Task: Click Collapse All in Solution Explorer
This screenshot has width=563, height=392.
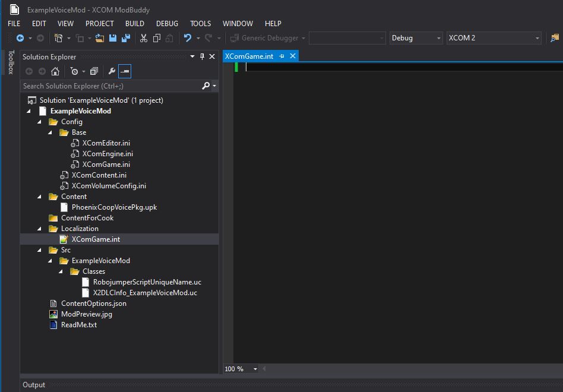Action: (94, 71)
